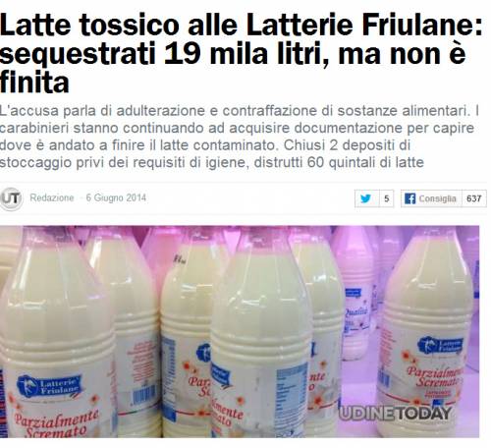This screenshot has height=448, width=491.
Task: Click the blue nutrition table on center bottle
Action: [292, 390]
